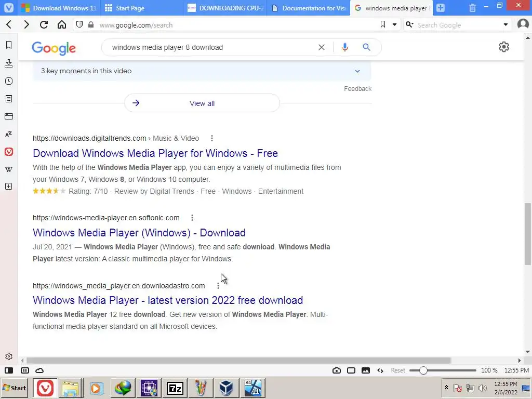Select the windows media player tab
Image resolution: width=532 pixels, height=399 pixels.
coord(392,8)
